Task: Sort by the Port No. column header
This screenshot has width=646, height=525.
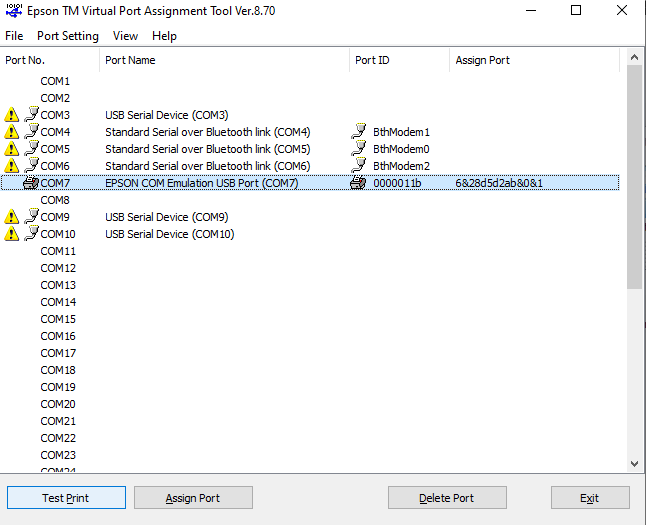Action: [49, 60]
